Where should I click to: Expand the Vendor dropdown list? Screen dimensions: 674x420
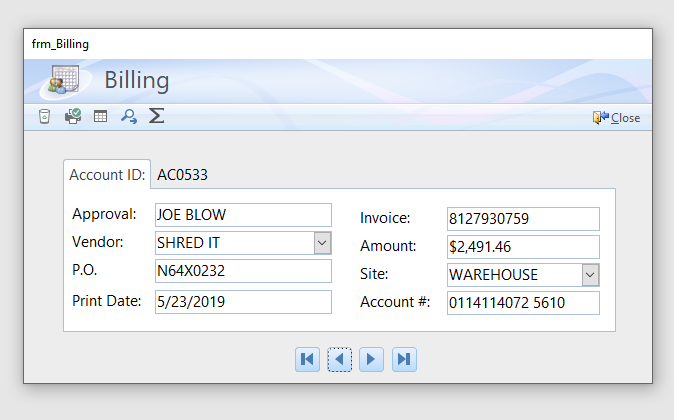point(322,243)
